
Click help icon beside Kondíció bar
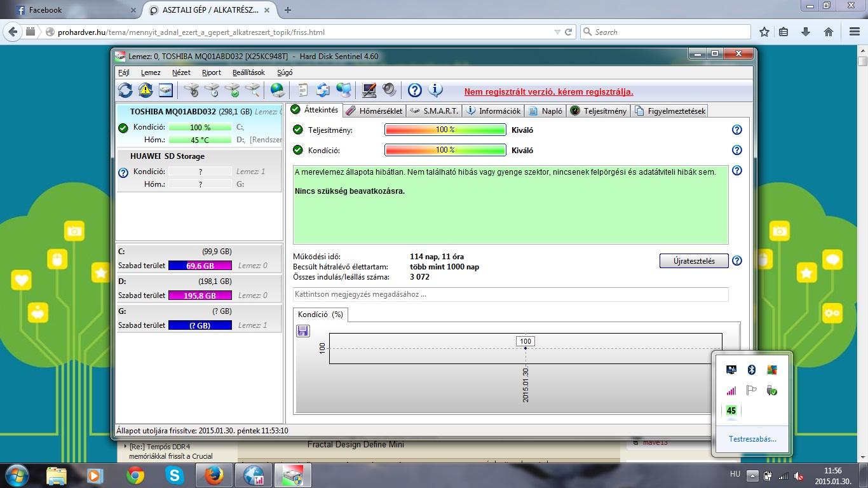click(x=737, y=150)
